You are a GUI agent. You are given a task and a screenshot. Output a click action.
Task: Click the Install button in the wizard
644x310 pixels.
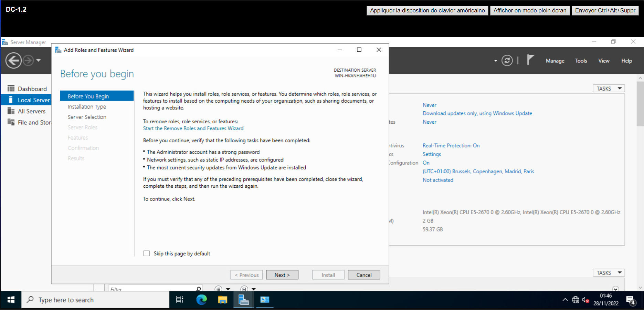(x=328, y=275)
